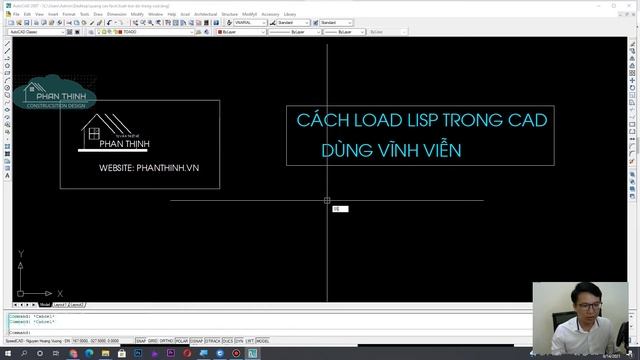Open the lineweight ByLayer dropdown
640x360 pixels.
point(344,32)
